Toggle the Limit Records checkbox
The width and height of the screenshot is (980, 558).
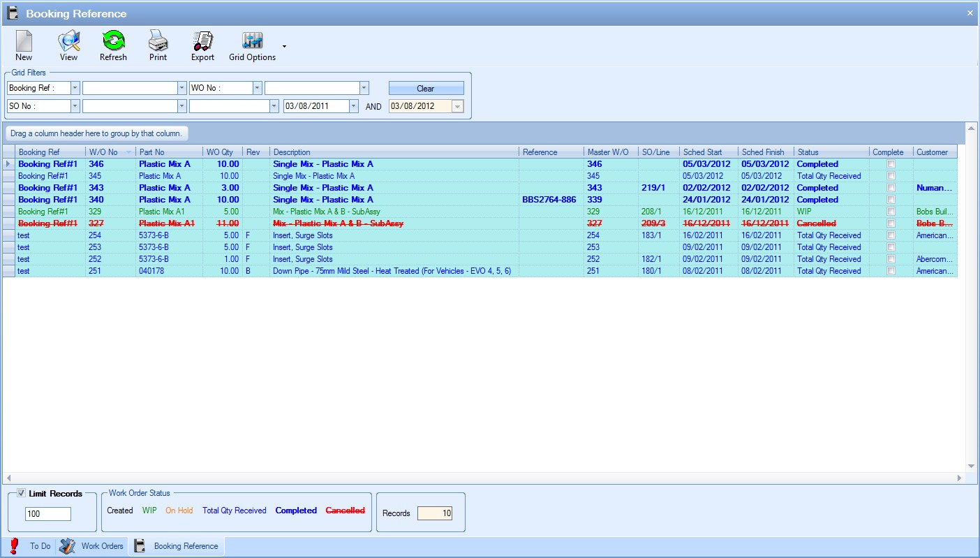pos(22,494)
